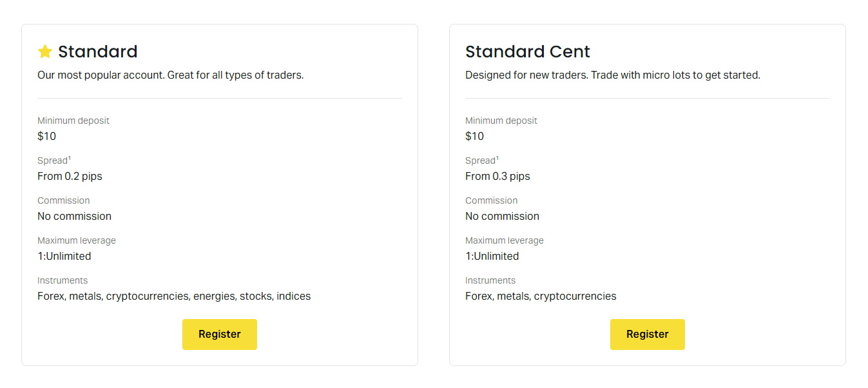Click the Standard card description text
Screen dimensions: 868x388
(x=170, y=75)
